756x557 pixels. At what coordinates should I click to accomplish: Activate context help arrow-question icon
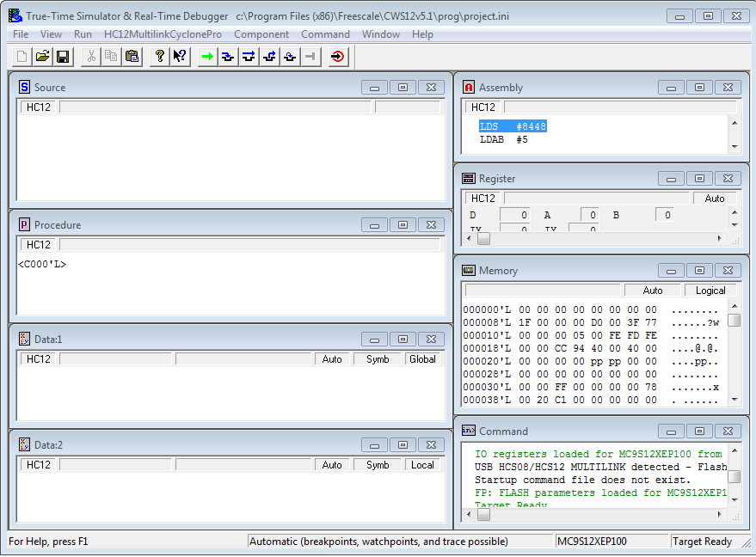coord(181,57)
